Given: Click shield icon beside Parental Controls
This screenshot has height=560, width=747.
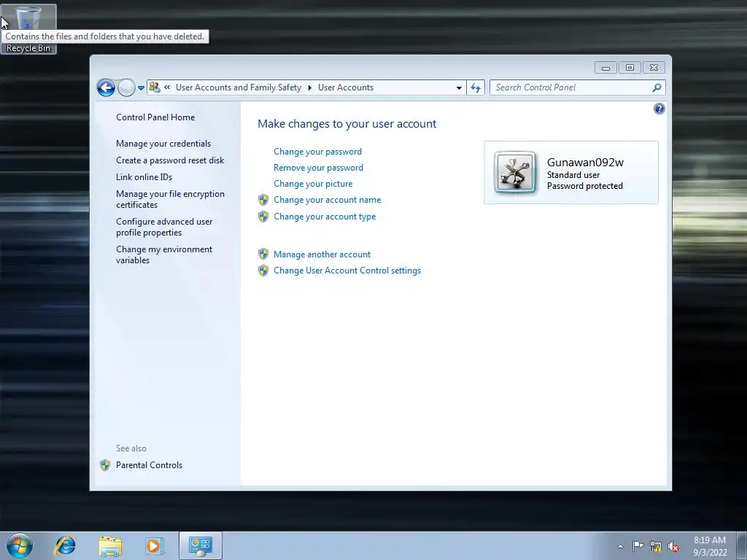Looking at the screenshot, I should point(105,465).
